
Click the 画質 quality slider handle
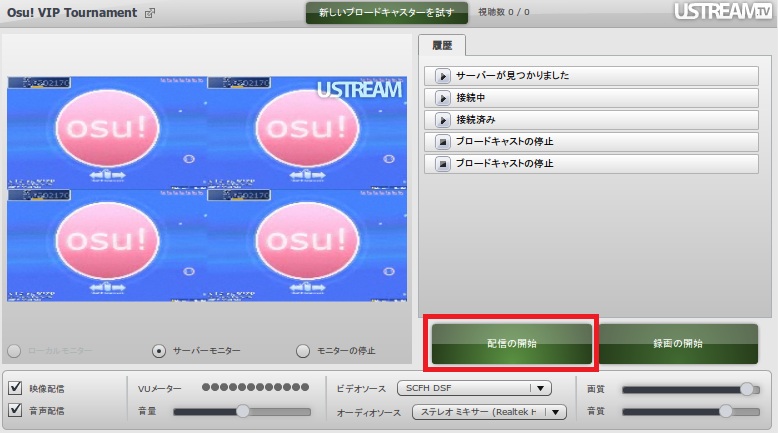[747, 389]
